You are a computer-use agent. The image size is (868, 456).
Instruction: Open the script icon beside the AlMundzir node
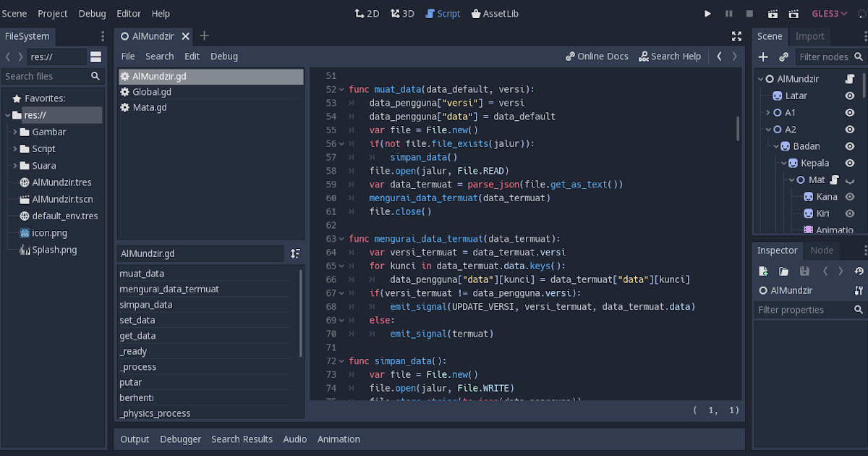click(x=851, y=78)
